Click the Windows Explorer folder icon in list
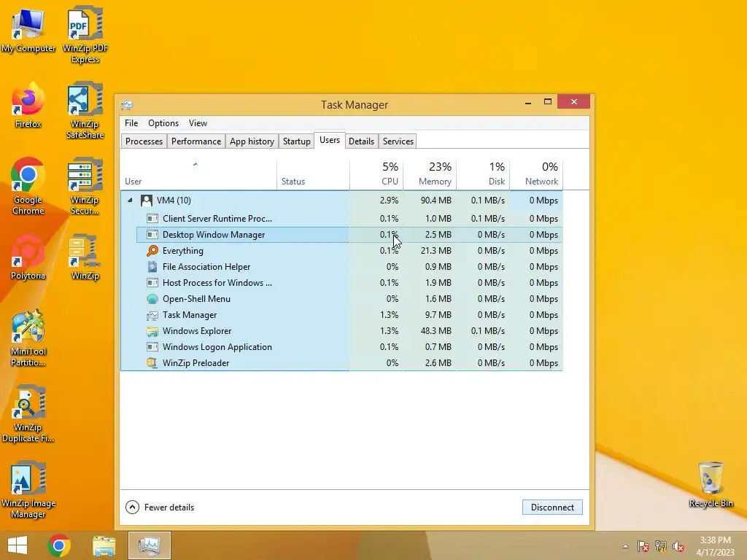 152,331
